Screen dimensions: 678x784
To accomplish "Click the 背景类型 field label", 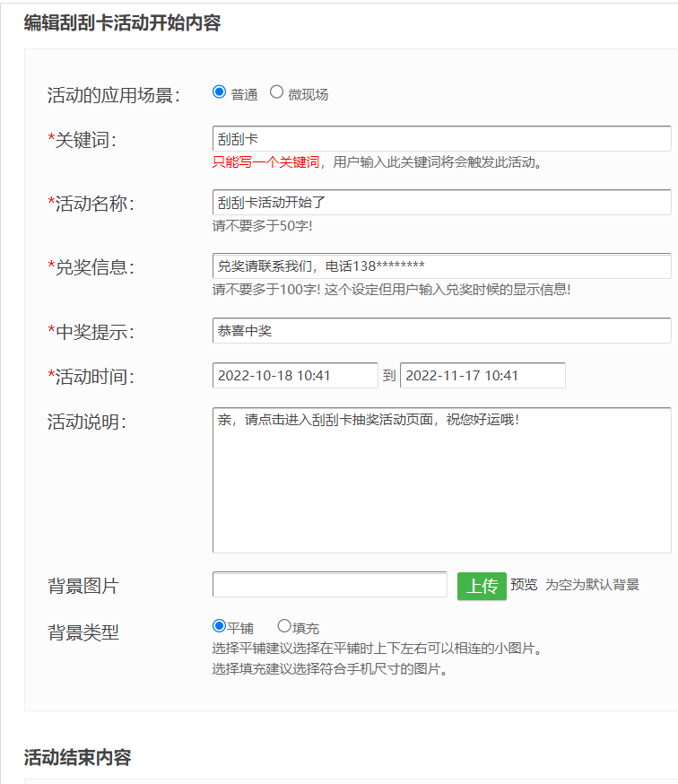I will click(x=83, y=632).
